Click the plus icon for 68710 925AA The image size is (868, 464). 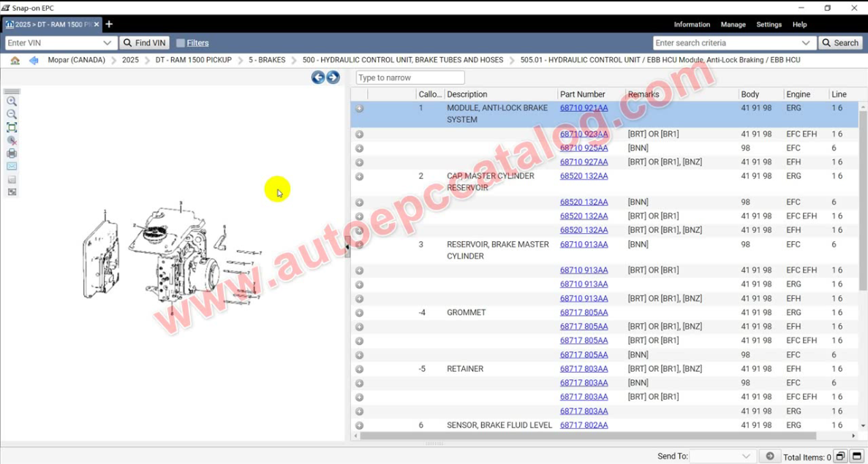coord(359,148)
